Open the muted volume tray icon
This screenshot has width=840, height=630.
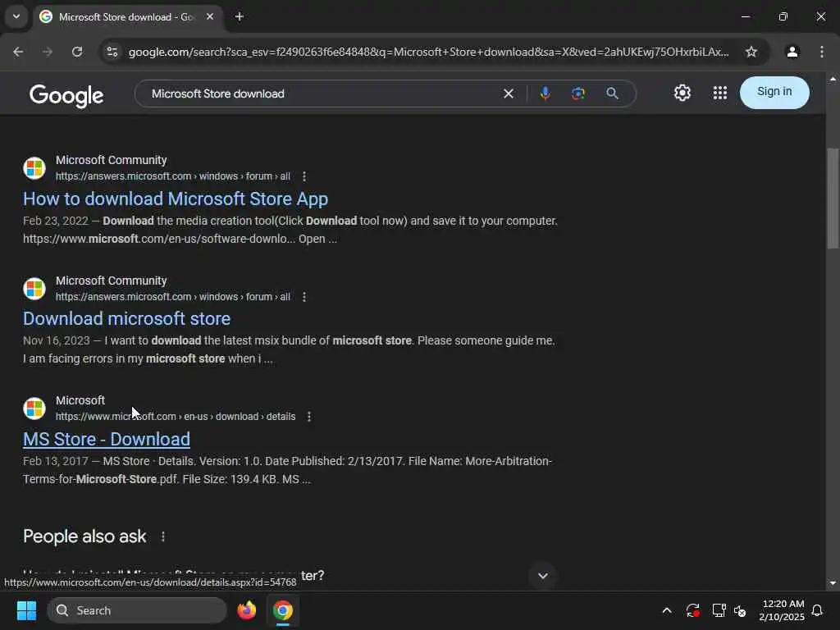point(740,610)
